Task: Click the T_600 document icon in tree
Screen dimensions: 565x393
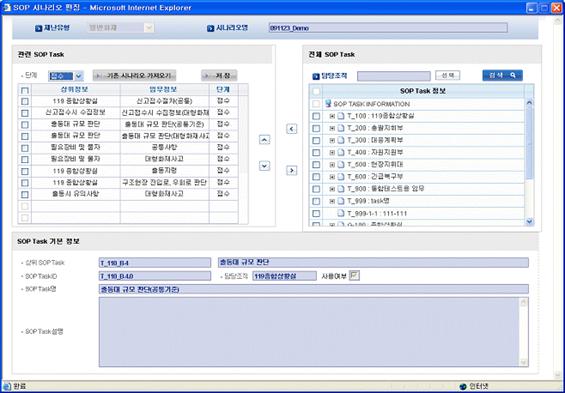Action: pyautogui.click(x=341, y=177)
